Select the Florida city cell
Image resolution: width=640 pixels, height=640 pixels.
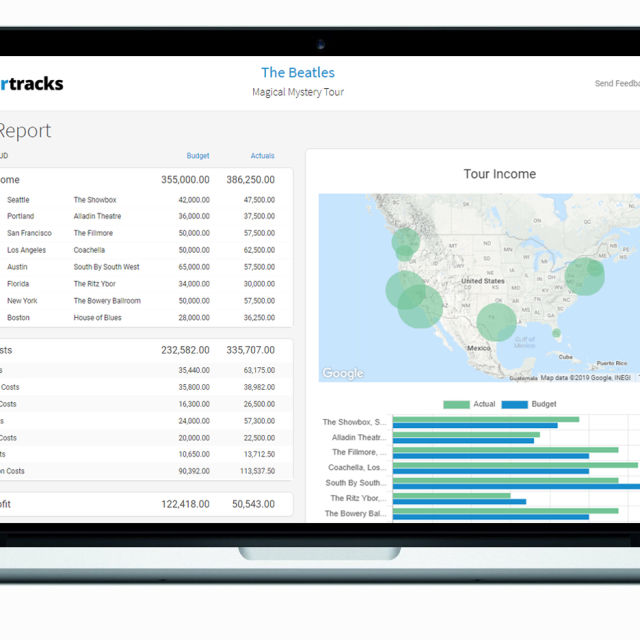(x=18, y=284)
